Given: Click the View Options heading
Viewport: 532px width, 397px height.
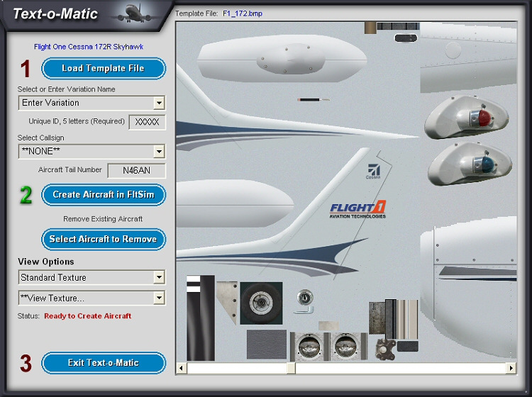Looking at the screenshot, I should click(x=46, y=262).
